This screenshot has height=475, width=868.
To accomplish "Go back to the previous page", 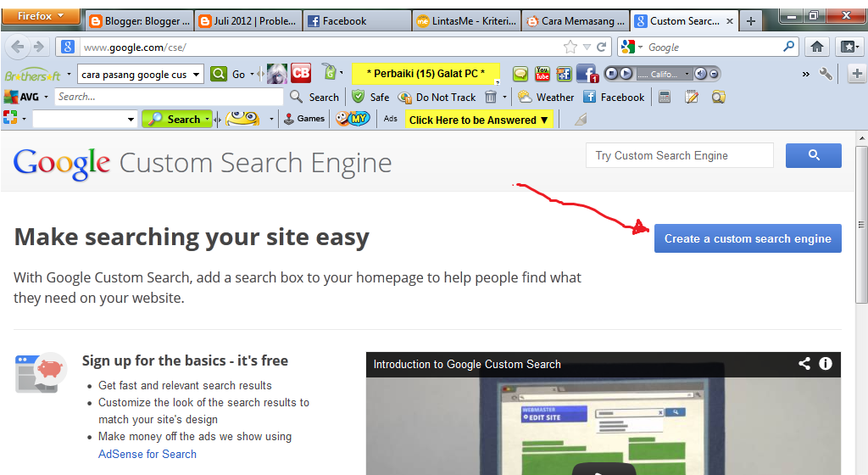I will pos(17,47).
